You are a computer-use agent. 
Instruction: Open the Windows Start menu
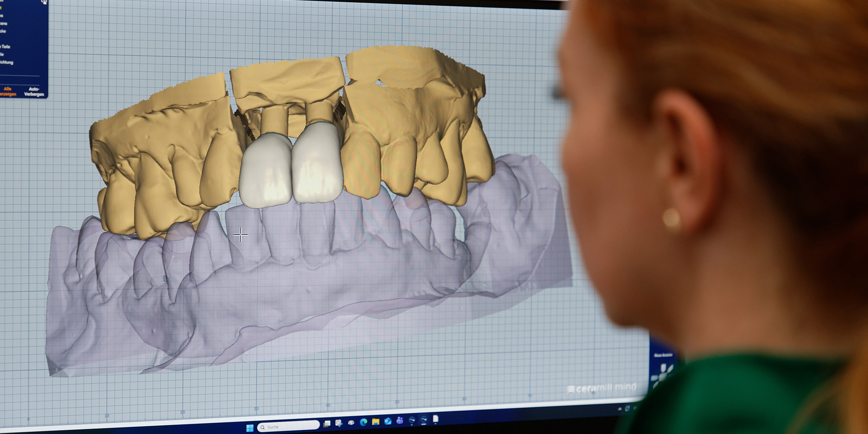pyautogui.click(x=250, y=428)
